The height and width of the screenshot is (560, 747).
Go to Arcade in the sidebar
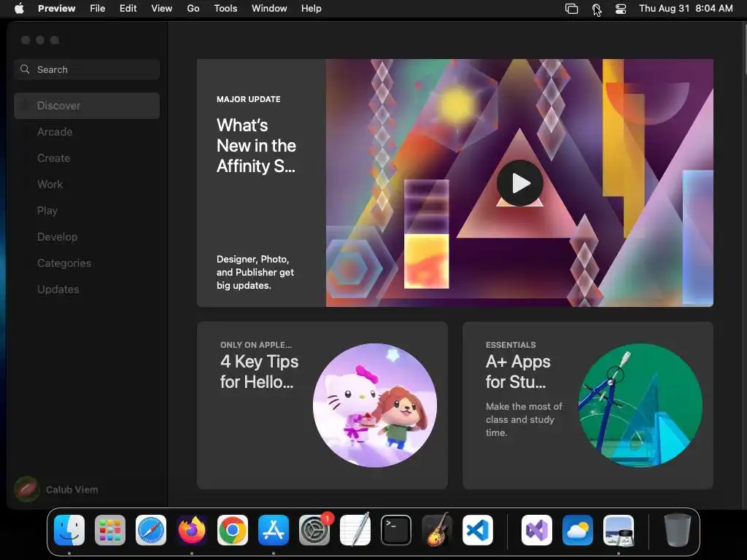(x=87, y=132)
